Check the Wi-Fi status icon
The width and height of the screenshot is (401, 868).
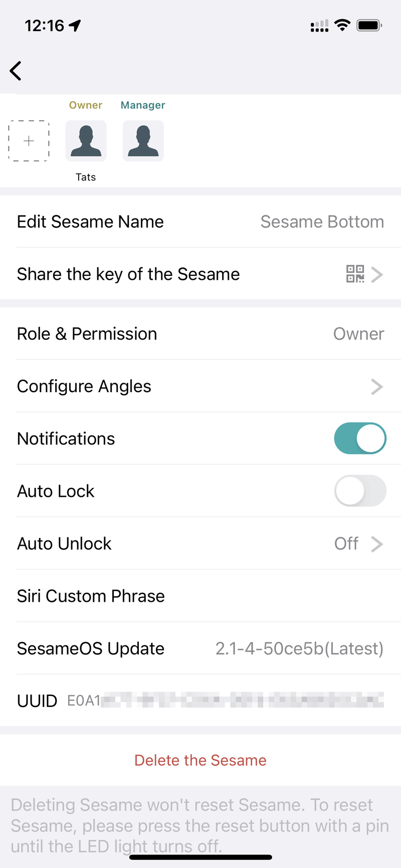tap(342, 25)
